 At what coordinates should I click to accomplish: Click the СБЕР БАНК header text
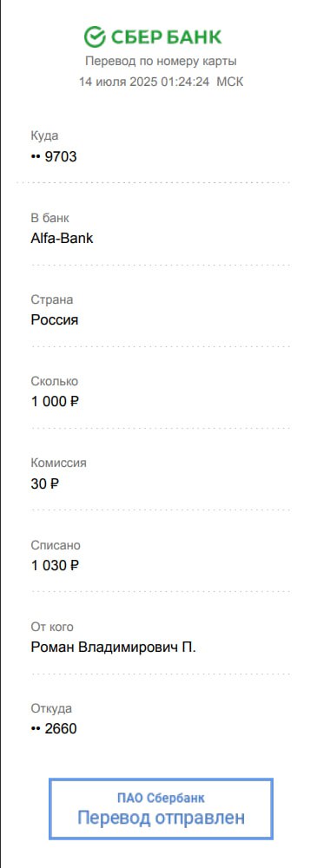166,37
